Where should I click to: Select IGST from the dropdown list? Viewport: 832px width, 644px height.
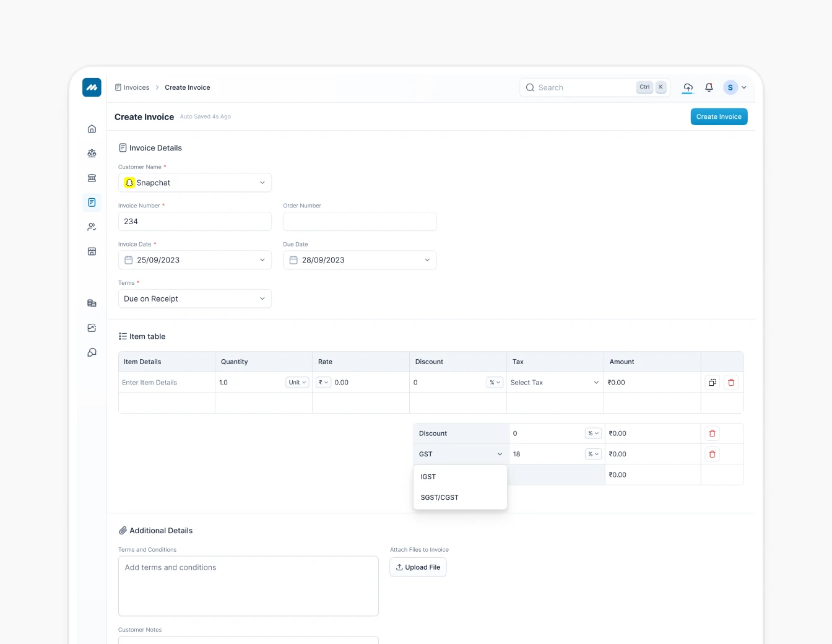(428, 477)
